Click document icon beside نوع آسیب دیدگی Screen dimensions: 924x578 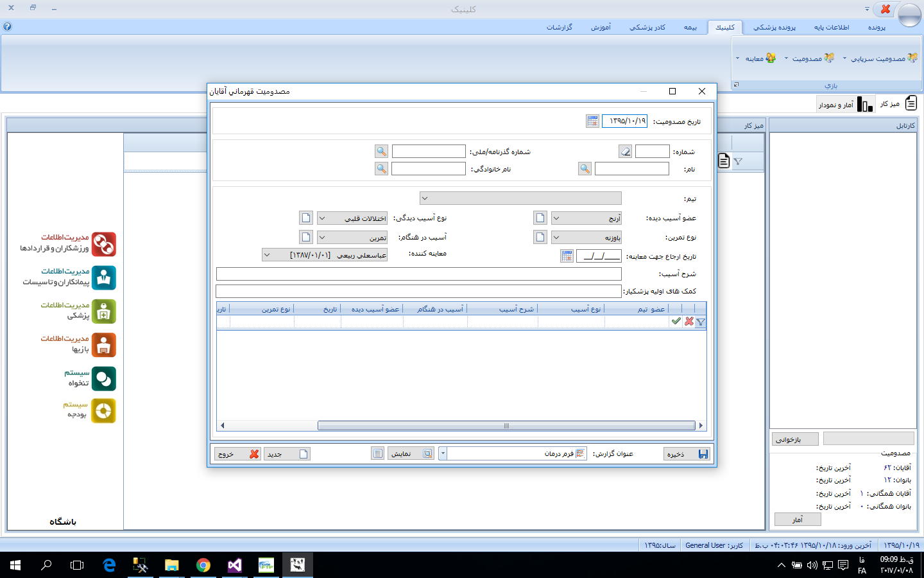(306, 218)
